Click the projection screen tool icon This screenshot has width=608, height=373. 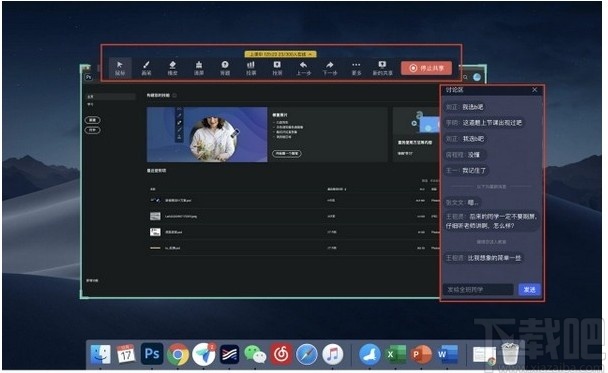click(x=277, y=68)
